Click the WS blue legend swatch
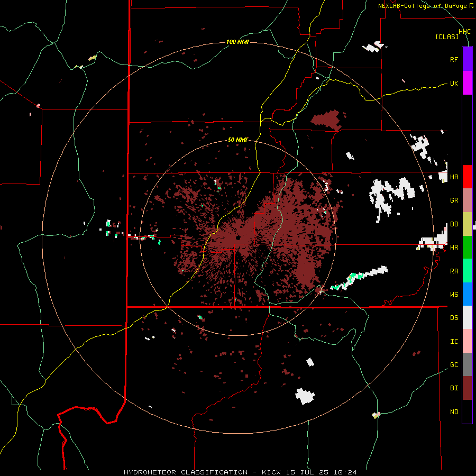Image resolution: width=476 pixels, height=476 pixels. click(x=467, y=294)
